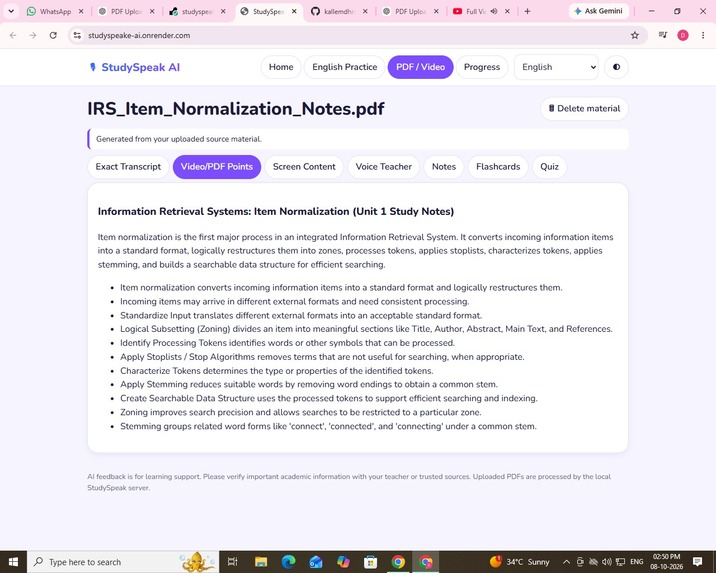The width and height of the screenshot is (716, 573).
Task: Launch Microsoft Edge from taskbar
Action: click(x=288, y=562)
